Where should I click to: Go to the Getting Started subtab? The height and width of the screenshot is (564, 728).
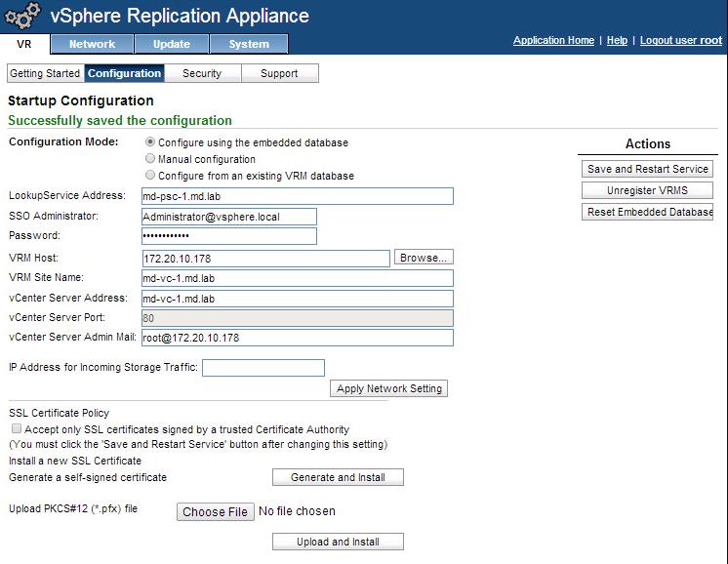(x=45, y=73)
